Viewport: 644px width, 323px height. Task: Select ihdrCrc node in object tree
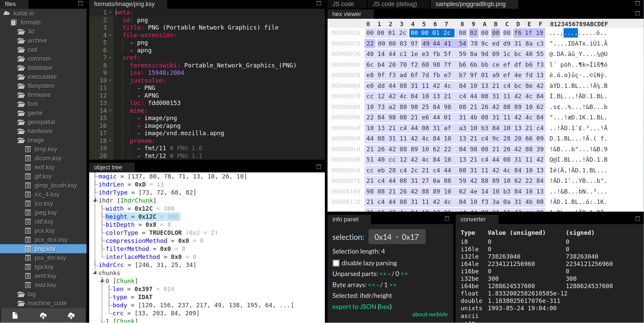pyautogui.click(x=147, y=265)
